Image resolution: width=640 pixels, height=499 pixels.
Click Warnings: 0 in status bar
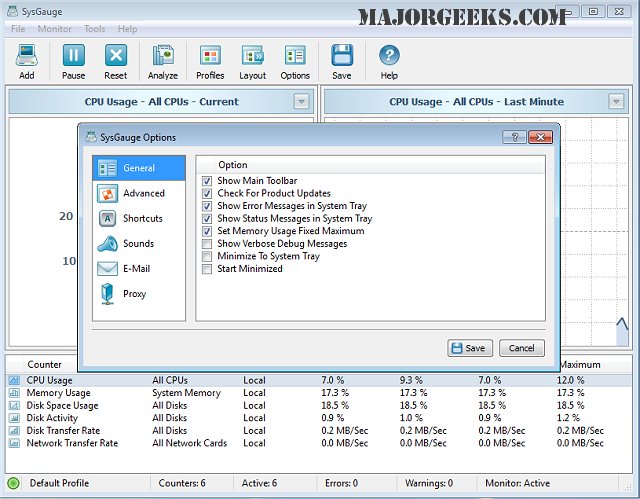[x=429, y=483]
